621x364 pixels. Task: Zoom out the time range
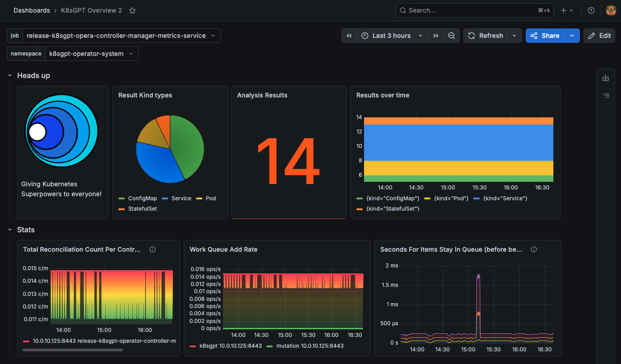click(x=452, y=36)
